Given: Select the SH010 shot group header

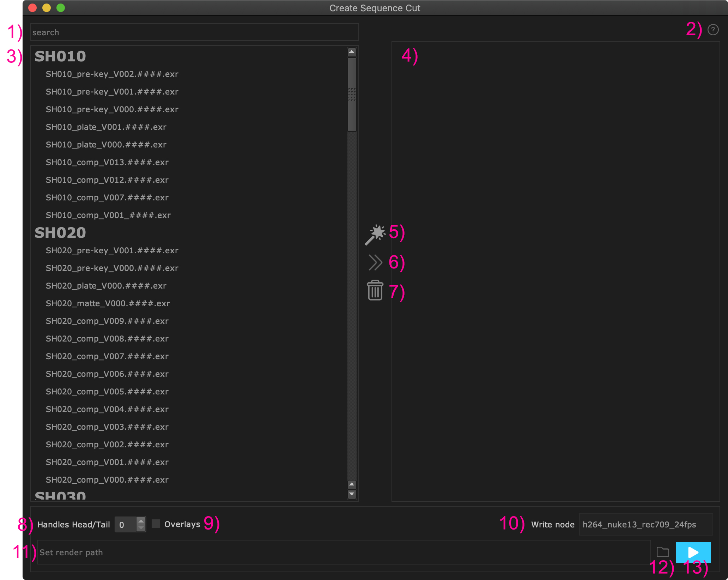Looking at the screenshot, I should pos(60,56).
